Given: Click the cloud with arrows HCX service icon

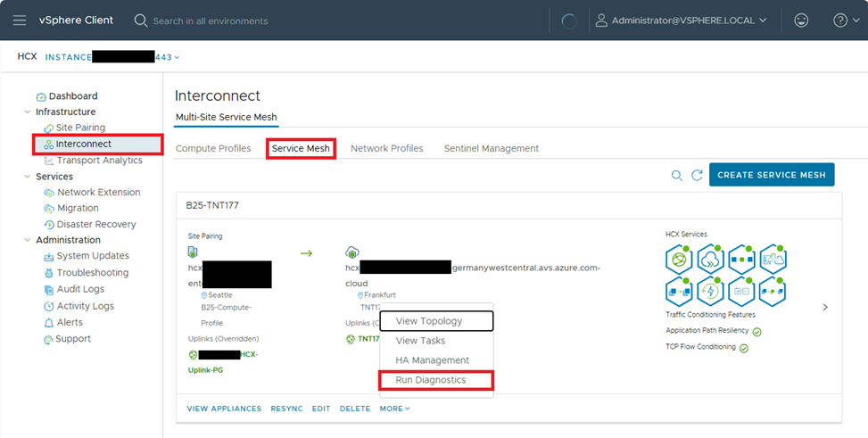Looking at the screenshot, I should 711,260.
